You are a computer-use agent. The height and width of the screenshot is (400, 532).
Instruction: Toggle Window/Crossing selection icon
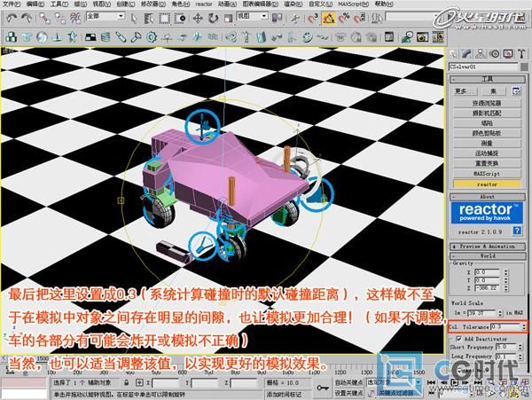(x=180, y=19)
